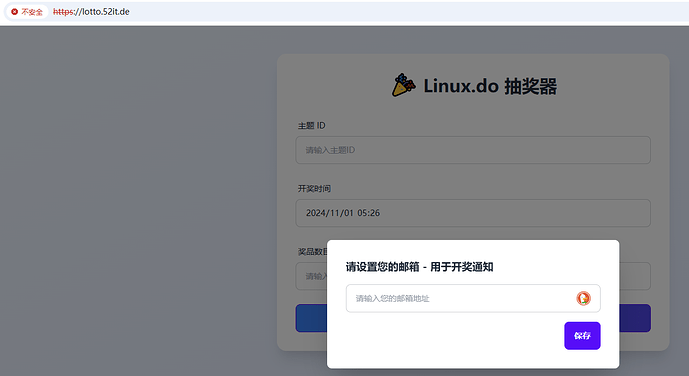This screenshot has width=689, height=376.
Task: Click the 主题 ID input field
Action: pyautogui.click(x=473, y=150)
